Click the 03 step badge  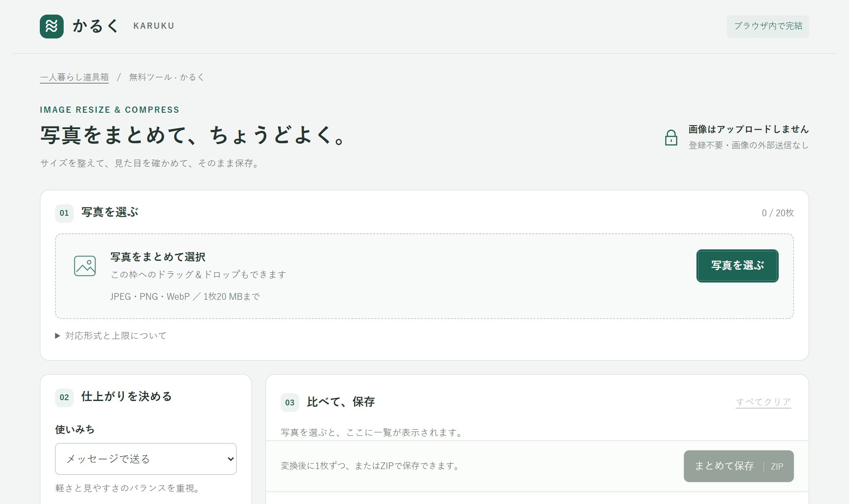pyautogui.click(x=290, y=402)
